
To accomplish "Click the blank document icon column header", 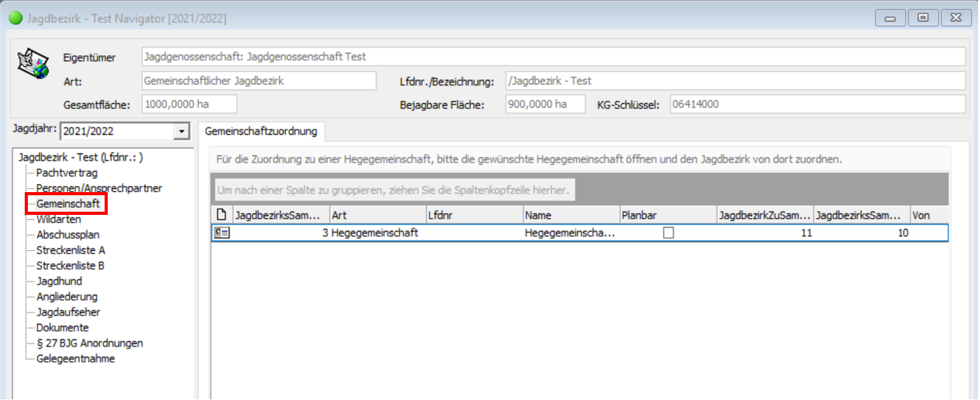I will tap(221, 216).
